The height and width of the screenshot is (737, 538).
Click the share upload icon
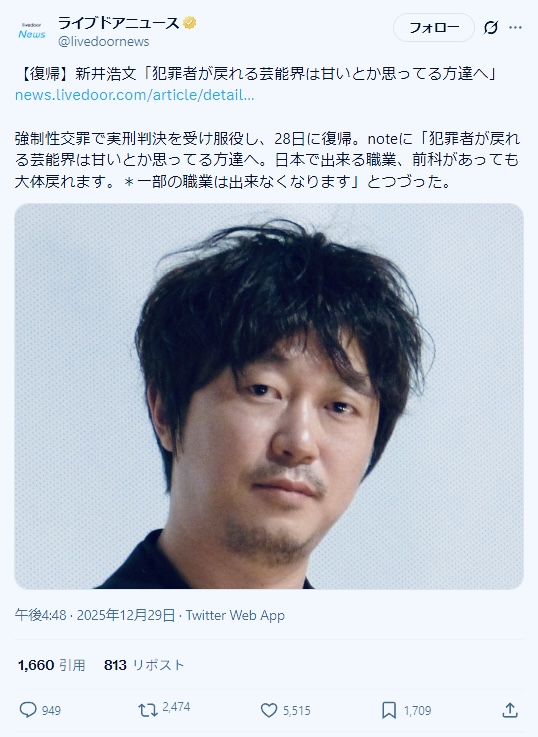coord(510,710)
